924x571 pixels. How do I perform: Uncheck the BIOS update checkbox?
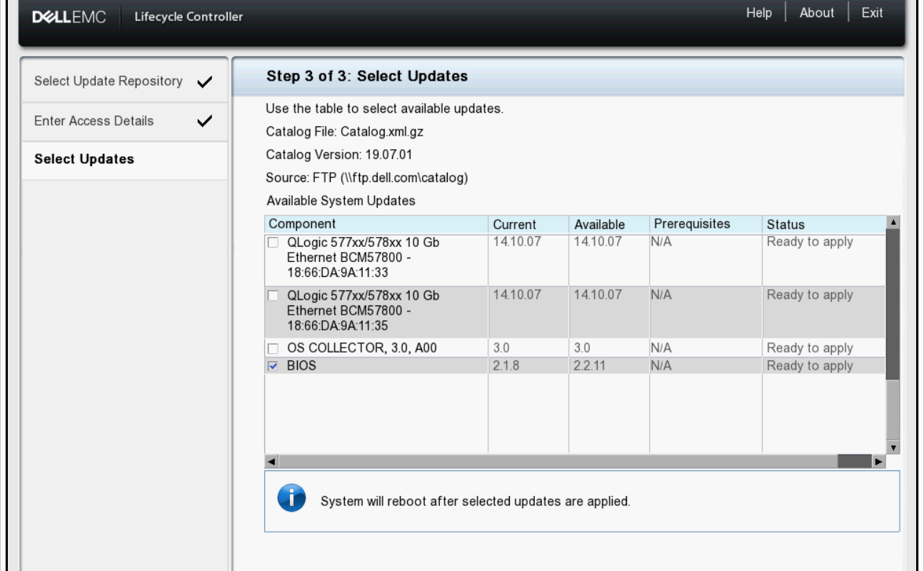[x=273, y=366]
